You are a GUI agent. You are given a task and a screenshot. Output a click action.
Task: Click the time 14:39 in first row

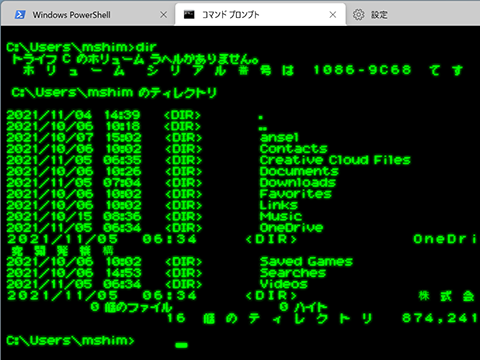pos(122,115)
